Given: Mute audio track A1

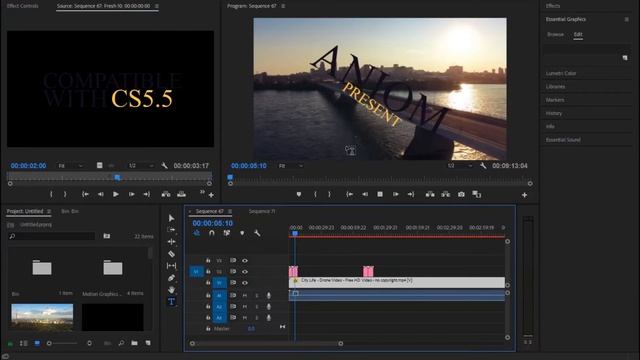Looking at the screenshot, I should [x=245, y=295].
